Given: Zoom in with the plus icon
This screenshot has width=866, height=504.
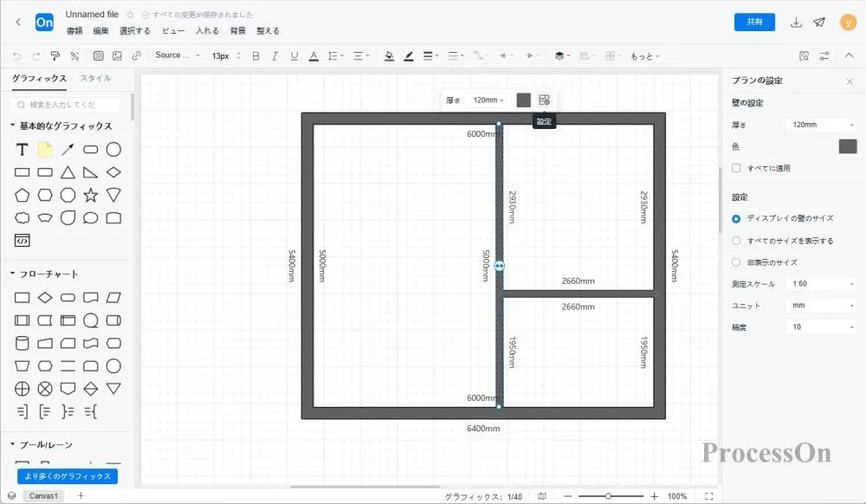Looking at the screenshot, I should [x=655, y=496].
